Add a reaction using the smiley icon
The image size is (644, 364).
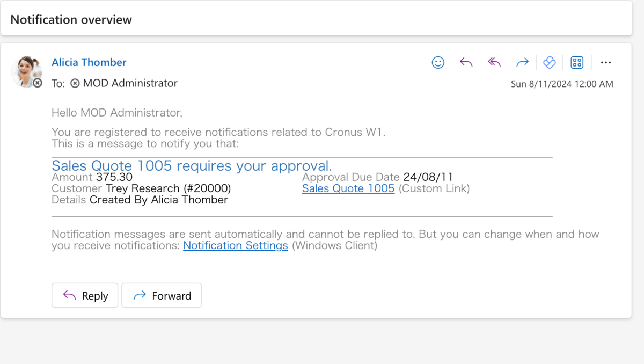438,62
